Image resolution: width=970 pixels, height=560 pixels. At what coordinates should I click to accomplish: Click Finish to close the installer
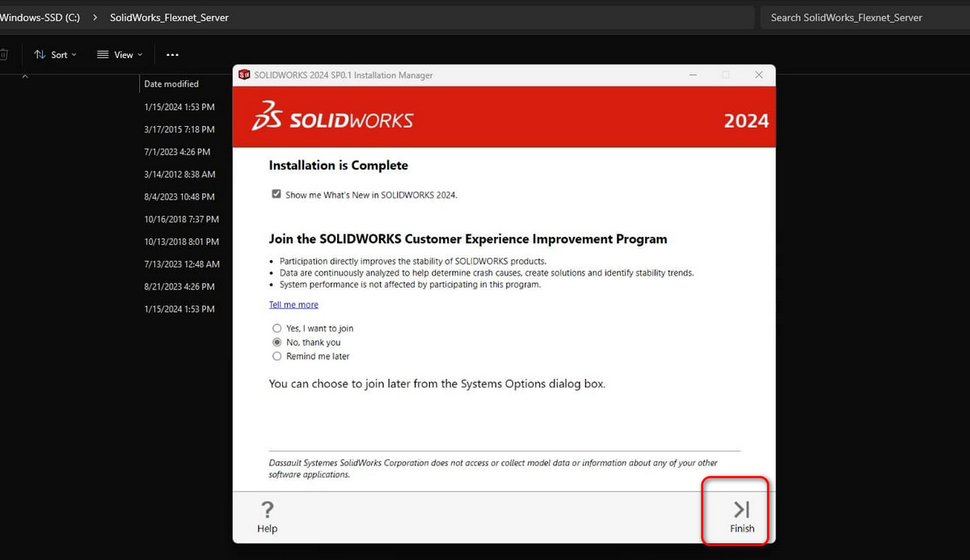pyautogui.click(x=742, y=516)
